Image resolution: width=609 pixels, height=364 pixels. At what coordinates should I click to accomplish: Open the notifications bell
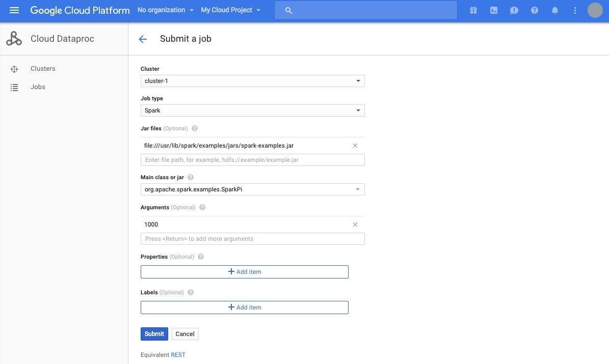(x=555, y=11)
